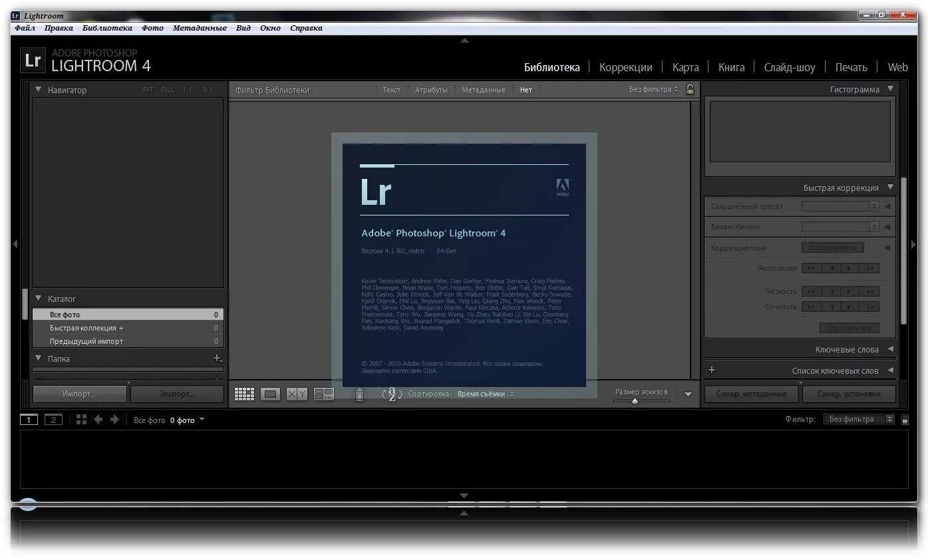
Task: Open the filmstrip Фильтр Без фильтра dropdown
Action: 859,419
